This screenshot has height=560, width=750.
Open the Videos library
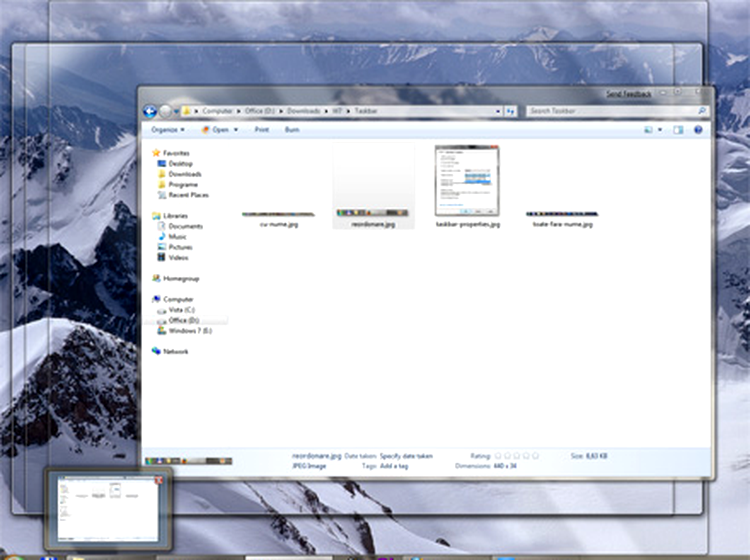[x=178, y=258]
